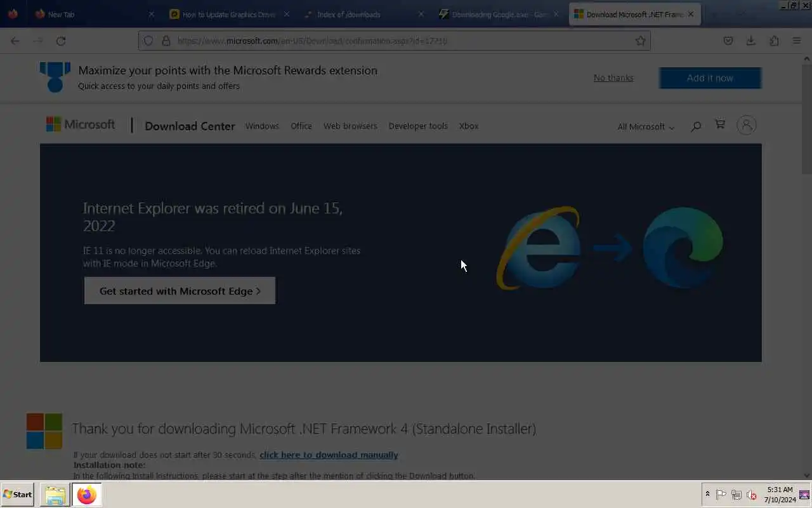
Task: Click the Internet Explorer logo image
Action: (539, 248)
